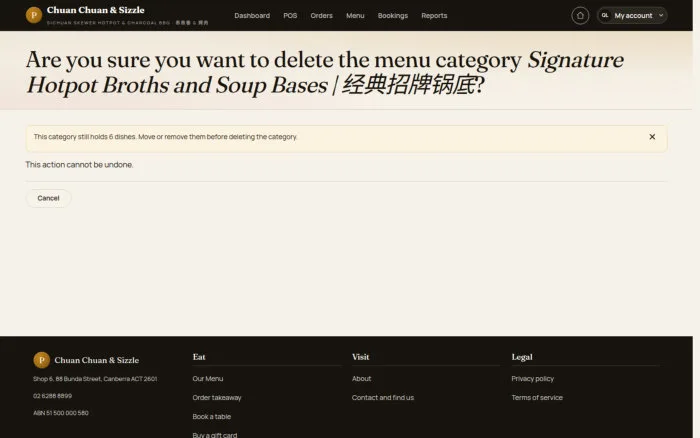Screen dimensions: 700x438
Task: Click the ABN 51 500 000 580 text
Action: point(61,413)
